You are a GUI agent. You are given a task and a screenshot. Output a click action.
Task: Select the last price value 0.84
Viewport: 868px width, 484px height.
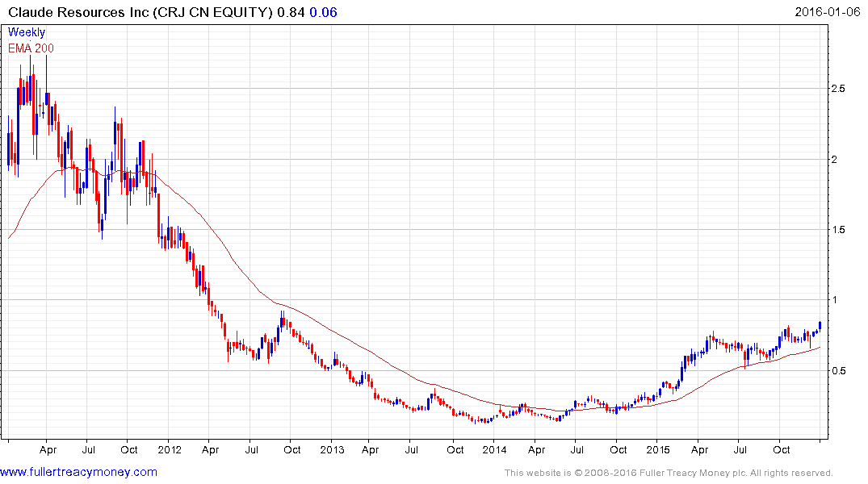pos(291,12)
